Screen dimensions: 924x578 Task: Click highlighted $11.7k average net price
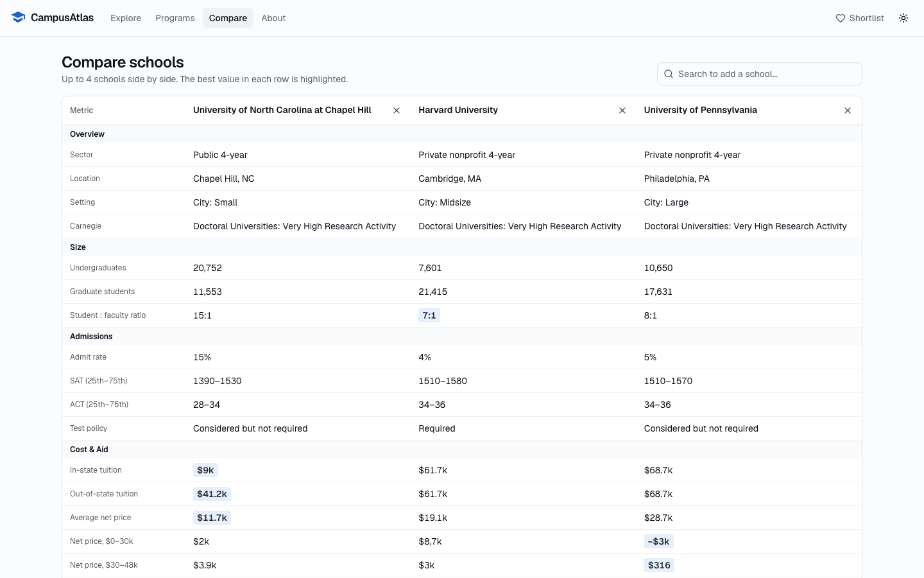tap(212, 518)
